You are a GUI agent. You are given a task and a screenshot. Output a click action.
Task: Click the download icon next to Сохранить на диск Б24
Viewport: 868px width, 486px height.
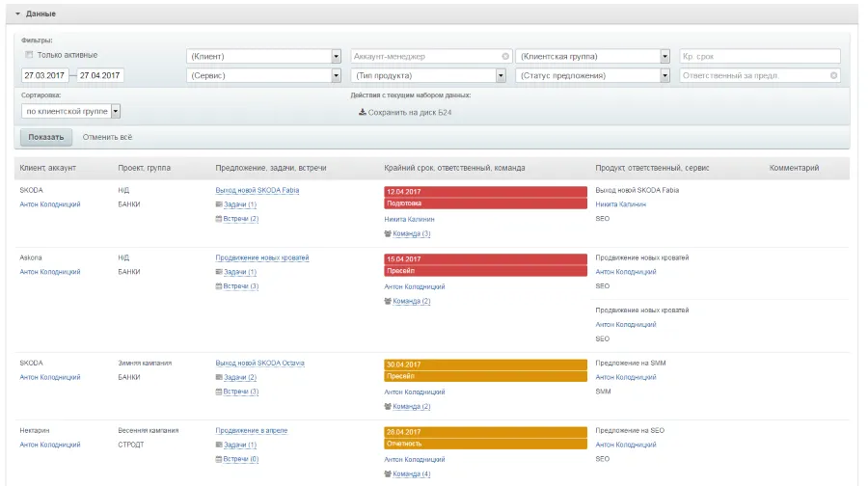click(363, 113)
